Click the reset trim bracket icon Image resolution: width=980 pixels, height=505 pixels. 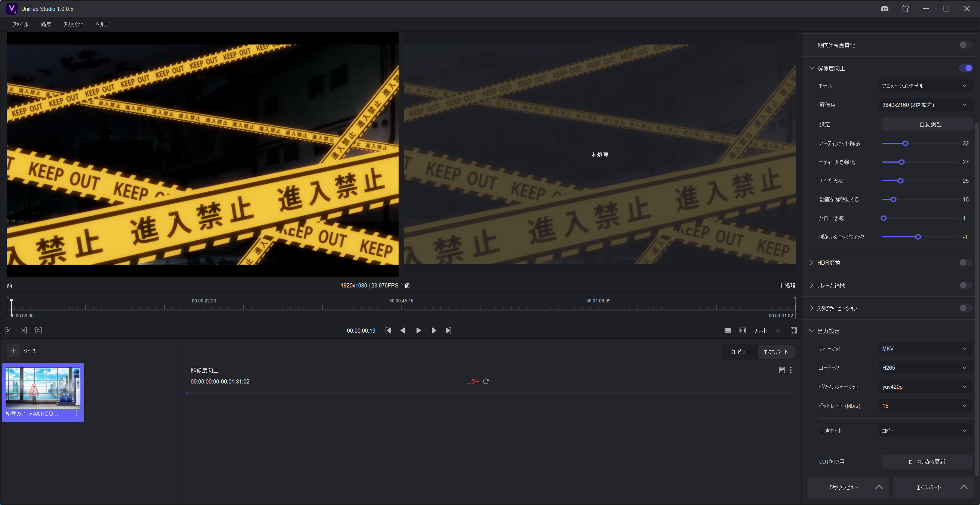[39, 330]
